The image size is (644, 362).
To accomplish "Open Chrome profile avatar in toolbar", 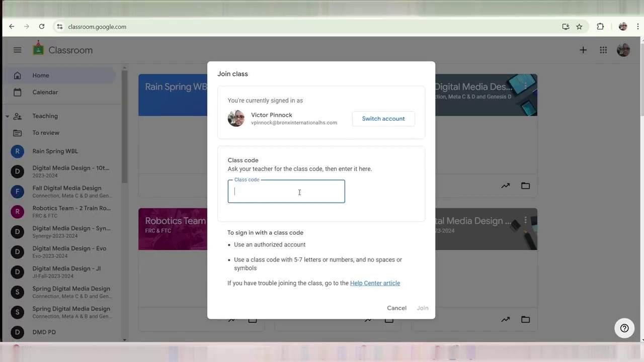I will click(623, 27).
